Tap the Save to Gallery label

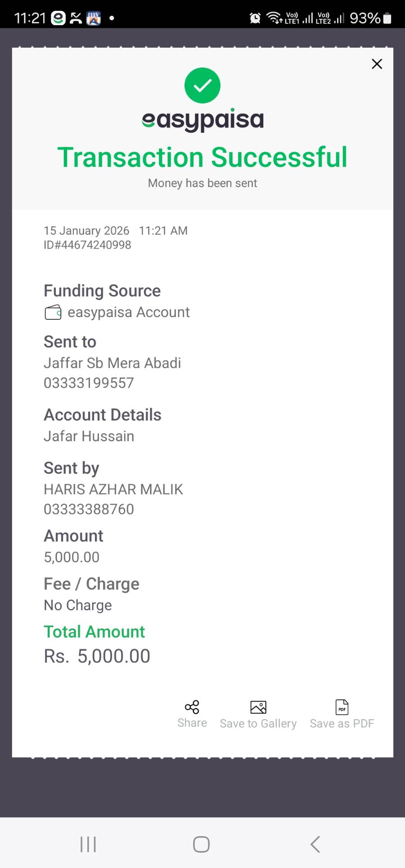click(x=258, y=724)
